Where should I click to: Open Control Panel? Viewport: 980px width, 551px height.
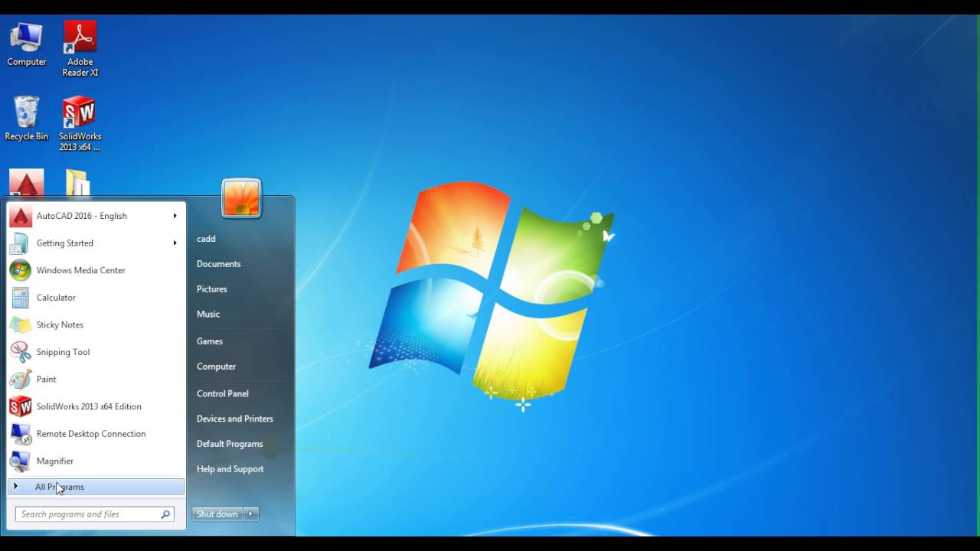pos(223,393)
